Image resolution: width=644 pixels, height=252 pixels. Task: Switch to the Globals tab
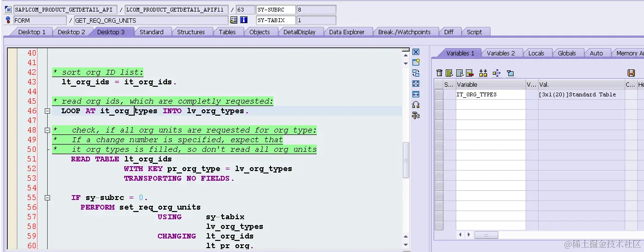(x=567, y=53)
